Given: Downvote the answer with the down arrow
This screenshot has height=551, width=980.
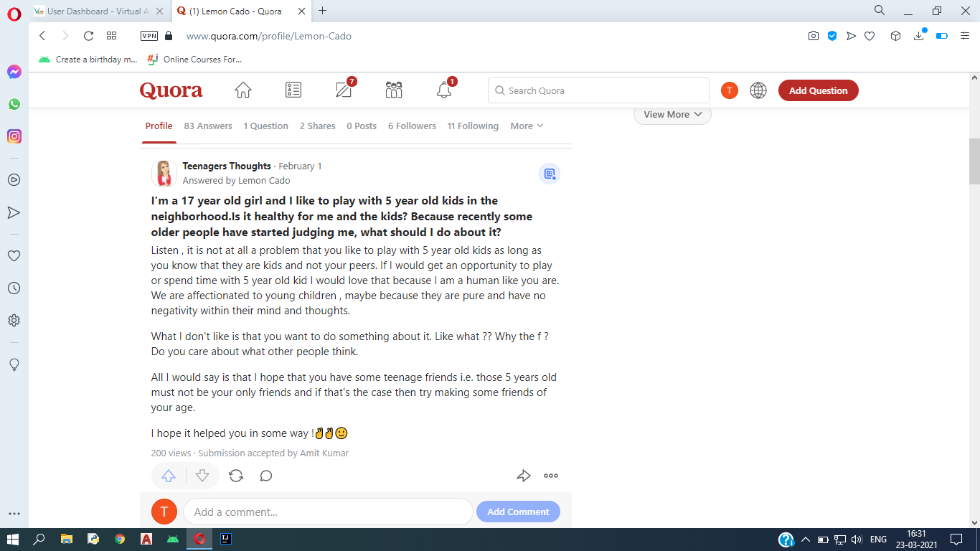Looking at the screenshot, I should tap(202, 476).
